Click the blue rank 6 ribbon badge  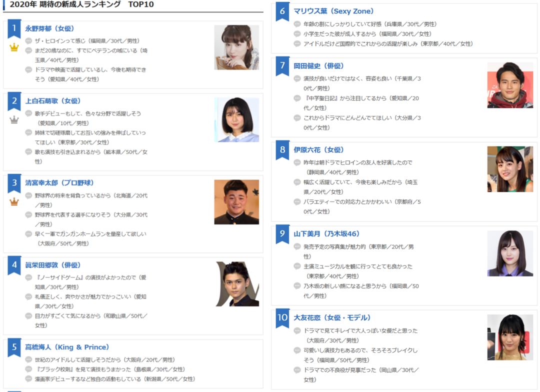click(282, 12)
